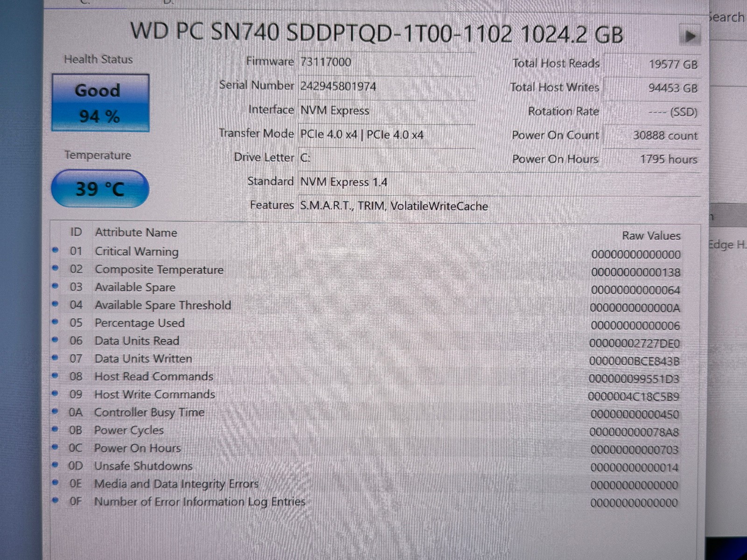747x560 pixels.
Task: Click the raw value 0000000BCE843B
Action: point(634,361)
